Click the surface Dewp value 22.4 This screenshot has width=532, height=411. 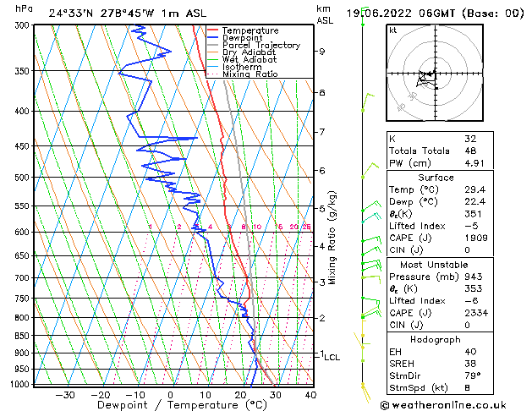475,202
